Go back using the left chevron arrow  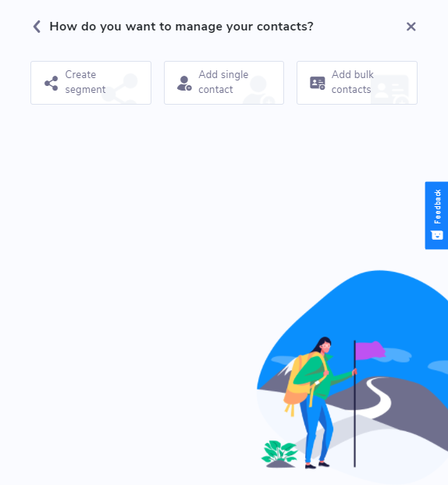tap(37, 27)
